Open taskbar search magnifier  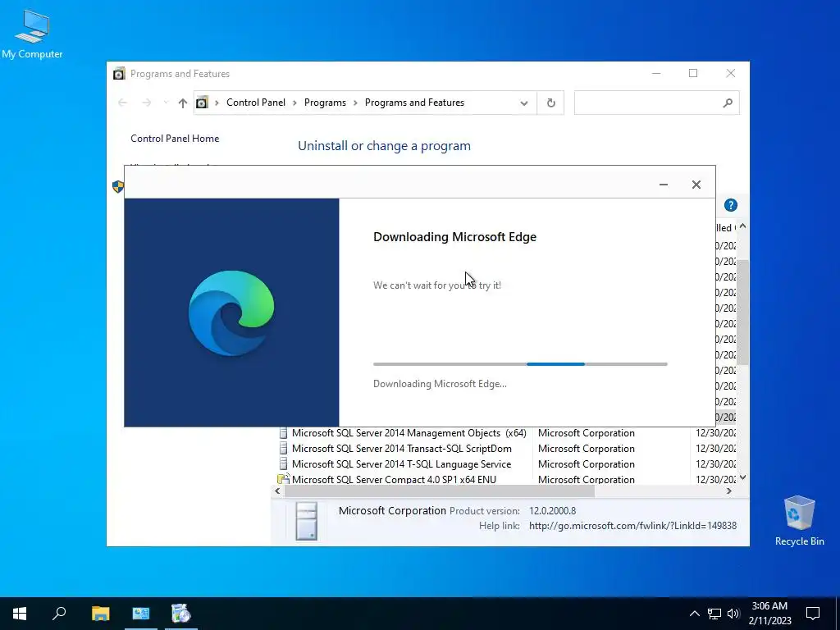click(59, 614)
